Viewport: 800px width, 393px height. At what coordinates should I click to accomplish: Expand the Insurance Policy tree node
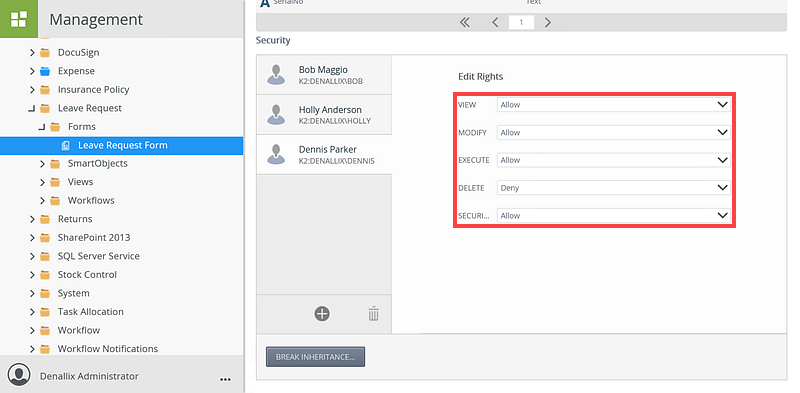32,90
